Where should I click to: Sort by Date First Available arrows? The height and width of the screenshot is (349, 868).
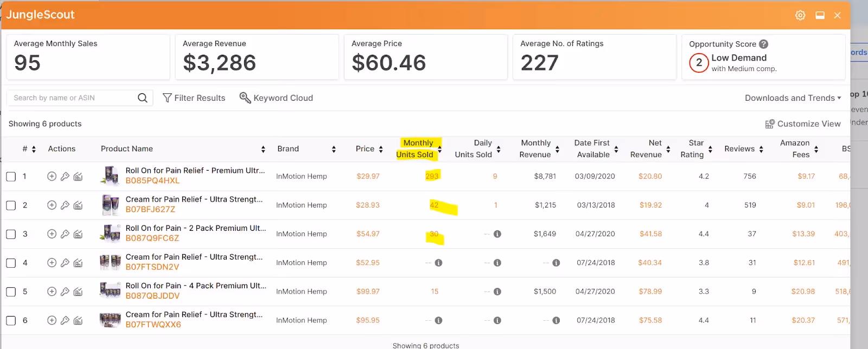click(x=616, y=149)
